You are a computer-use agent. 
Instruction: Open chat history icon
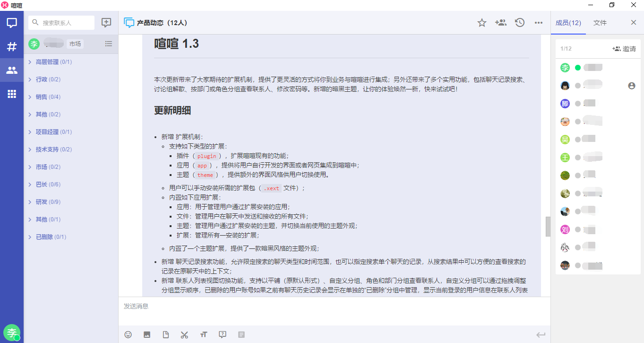coord(520,23)
